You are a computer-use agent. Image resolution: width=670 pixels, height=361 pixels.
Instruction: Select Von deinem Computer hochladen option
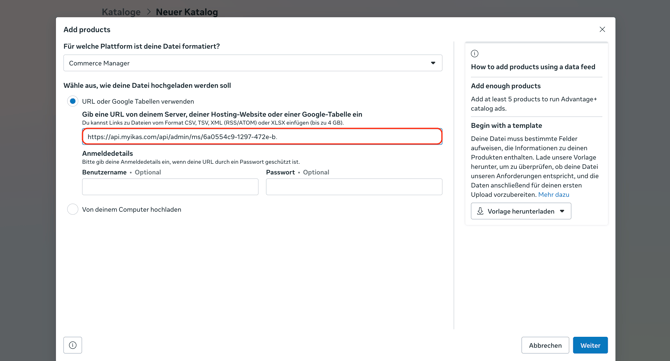click(x=73, y=209)
